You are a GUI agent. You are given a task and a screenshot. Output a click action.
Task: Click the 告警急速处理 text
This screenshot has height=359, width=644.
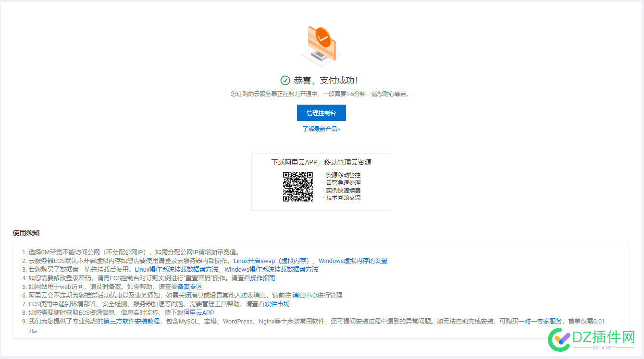pyautogui.click(x=343, y=183)
